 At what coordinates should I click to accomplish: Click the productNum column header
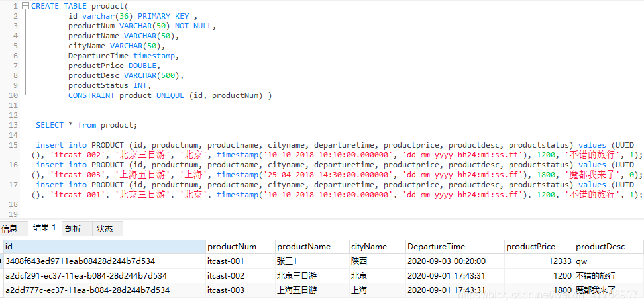[241, 247]
